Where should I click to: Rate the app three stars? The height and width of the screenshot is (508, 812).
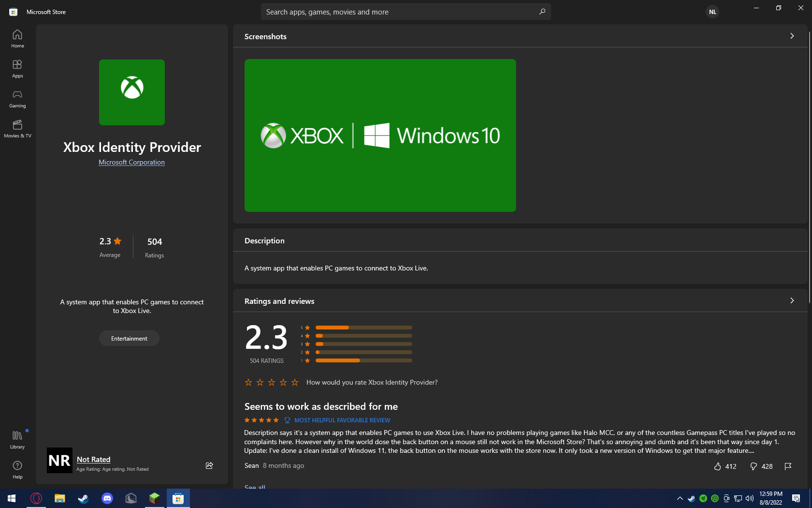[272, 382]
